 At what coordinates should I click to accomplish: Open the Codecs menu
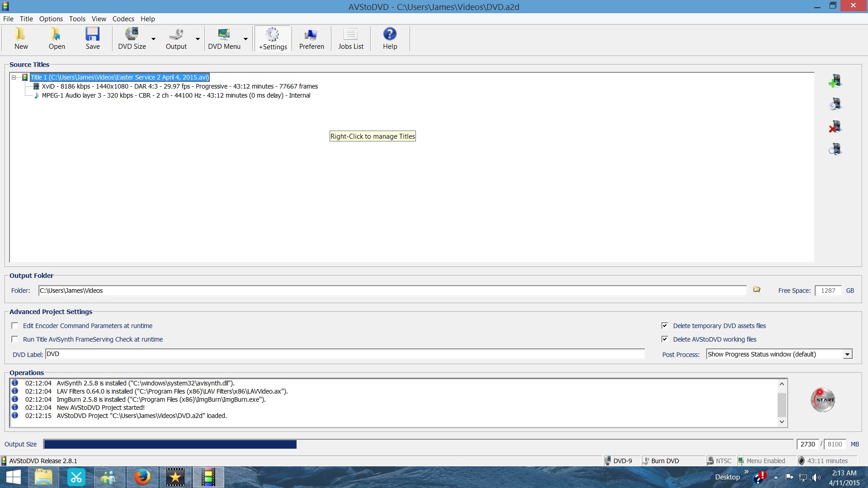pyautogui.click(x=123, y=19)
